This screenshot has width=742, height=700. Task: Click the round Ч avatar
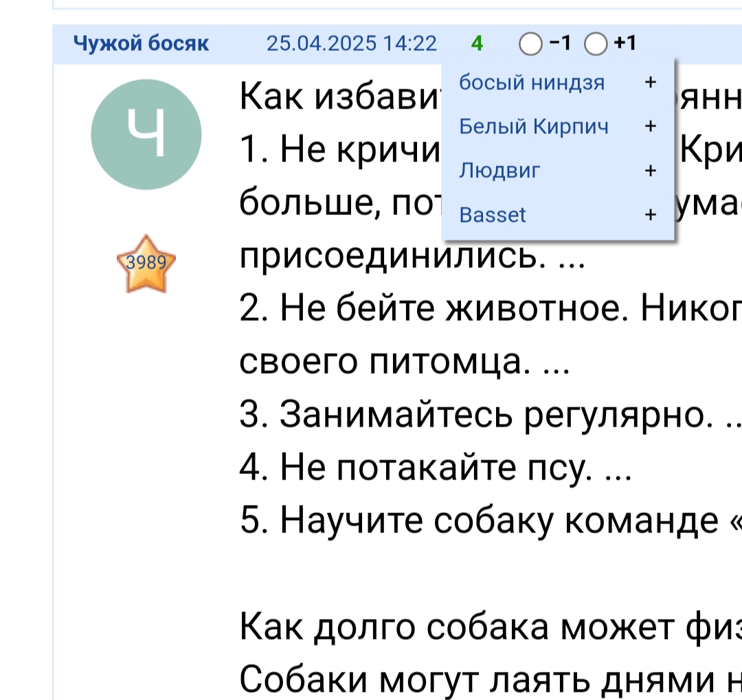coord(146,135)
